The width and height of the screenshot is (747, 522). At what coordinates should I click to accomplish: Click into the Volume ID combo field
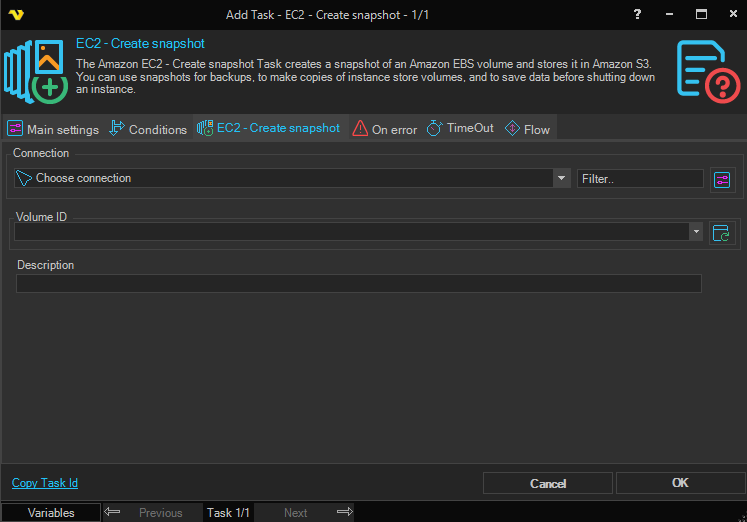click(358, 232)
